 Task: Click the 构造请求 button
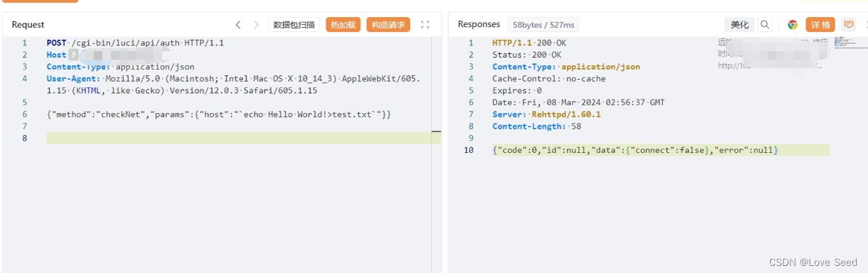[x=388, y=25]
